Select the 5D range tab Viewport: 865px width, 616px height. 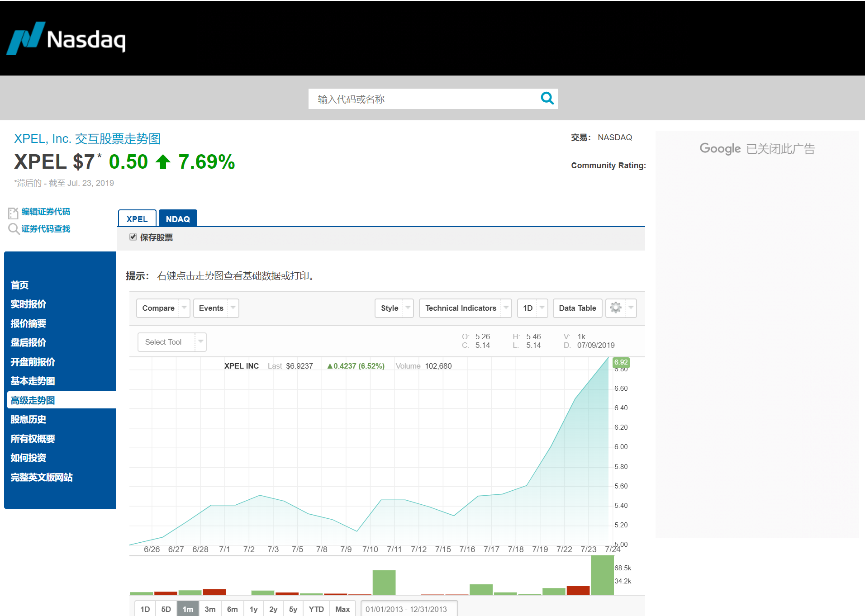pos(166,609)
